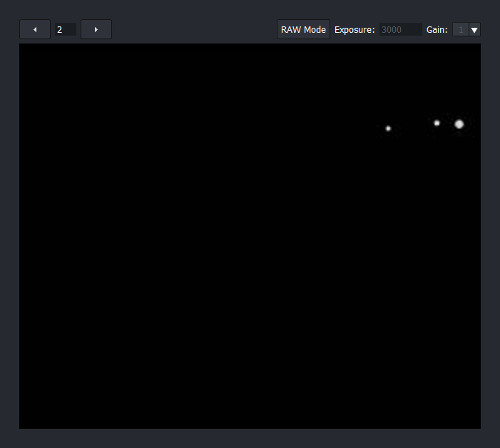Viewport: 500px width, 448px height.
Task: Pick the largest bright spot in the image
Action: 459,124
